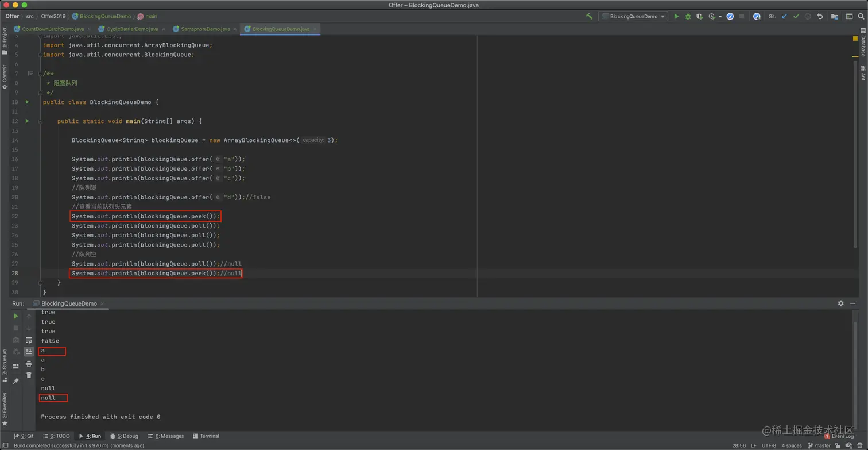Viewport: 868px width, 450px height.
Task: Show Git history clock icon
Action: (x=808, y=17)
